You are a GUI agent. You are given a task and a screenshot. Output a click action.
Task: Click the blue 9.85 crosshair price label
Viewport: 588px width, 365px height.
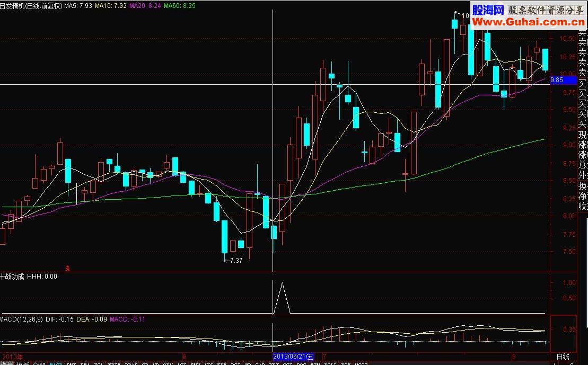(563, 80)
